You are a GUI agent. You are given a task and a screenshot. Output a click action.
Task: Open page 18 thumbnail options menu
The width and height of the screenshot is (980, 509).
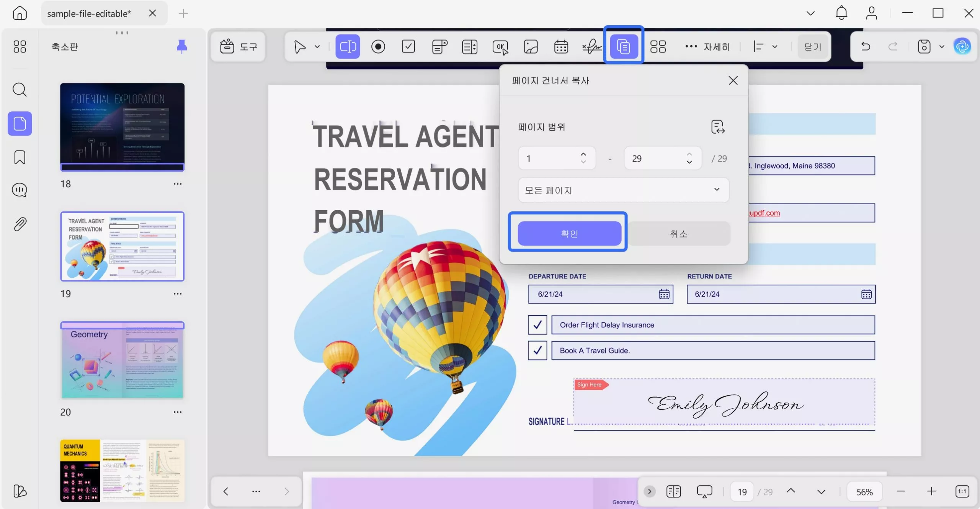tap(177, 184)
